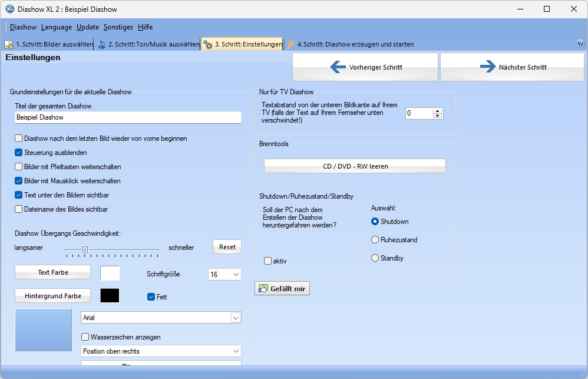This screenshot has width=588, height=379.
Task: Enable Bilder mit Pfeiltasten weiterschalten
Action: pos(18,167)
